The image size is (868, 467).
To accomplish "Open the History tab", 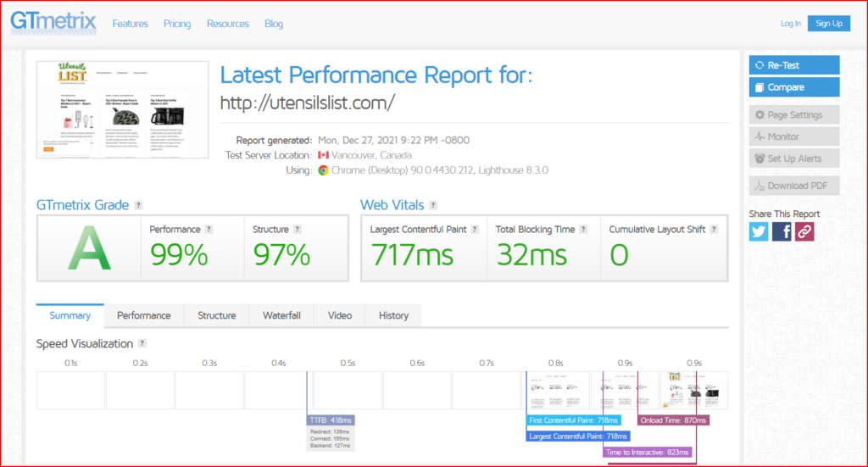I will pyautogui.click(x=393, y=315).
